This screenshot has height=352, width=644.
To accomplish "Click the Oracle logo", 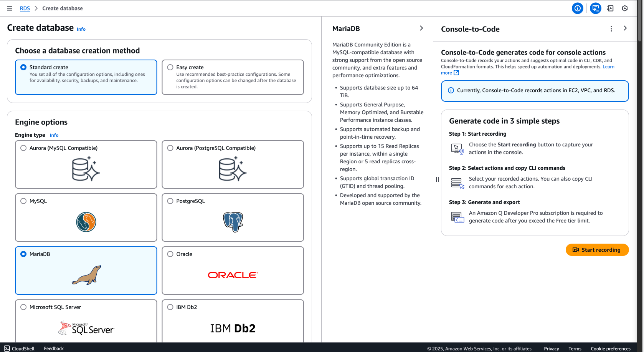I will tap(233, 275).
